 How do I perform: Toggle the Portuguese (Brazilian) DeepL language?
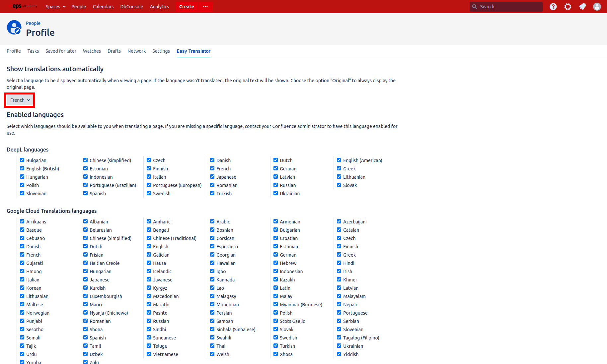pos(85,185)
